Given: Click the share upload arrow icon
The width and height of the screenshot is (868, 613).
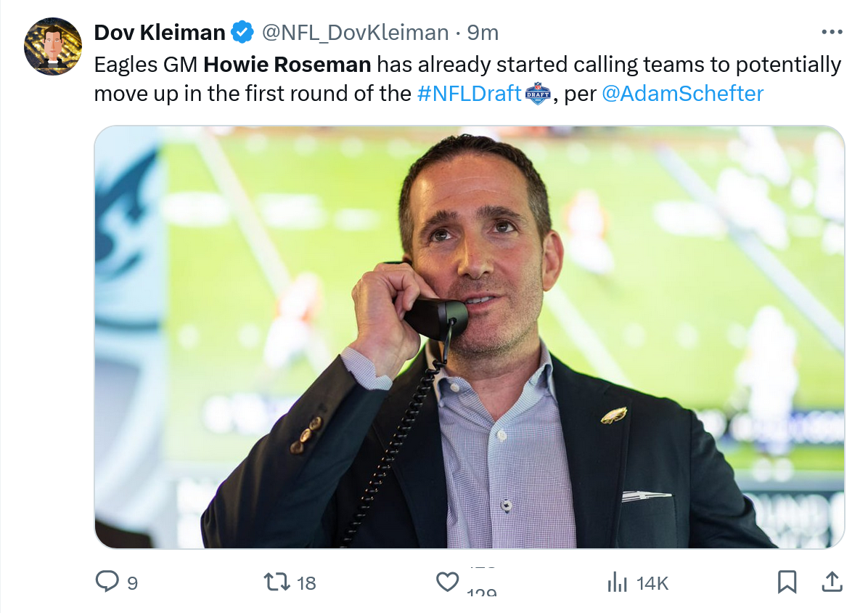Looking at the screenshot, I should click(x=831, y=582).
